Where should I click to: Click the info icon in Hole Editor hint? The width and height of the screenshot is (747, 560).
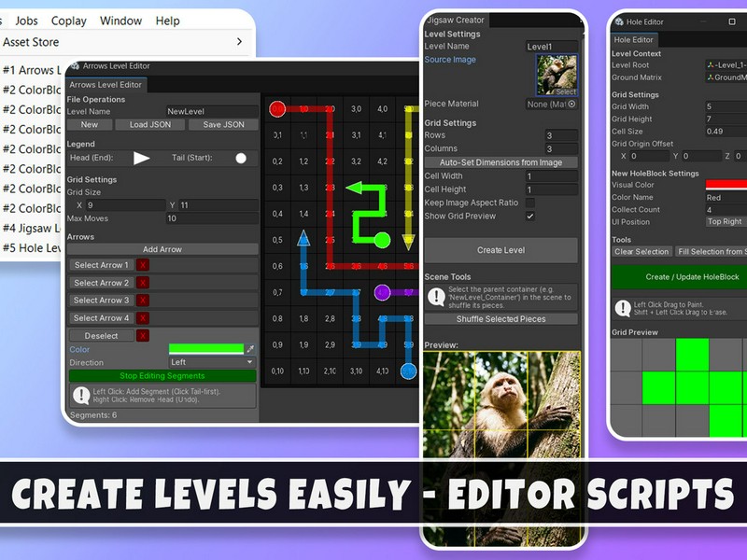pos(623,308)
